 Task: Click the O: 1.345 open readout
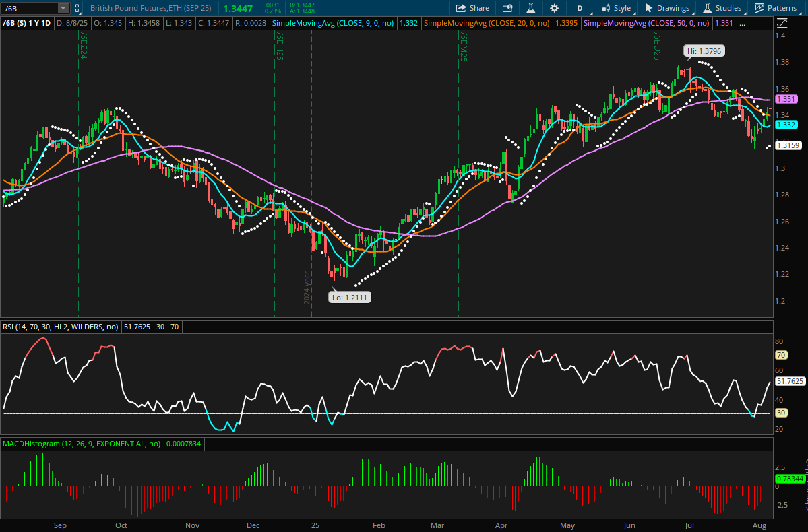coord(108,23)
